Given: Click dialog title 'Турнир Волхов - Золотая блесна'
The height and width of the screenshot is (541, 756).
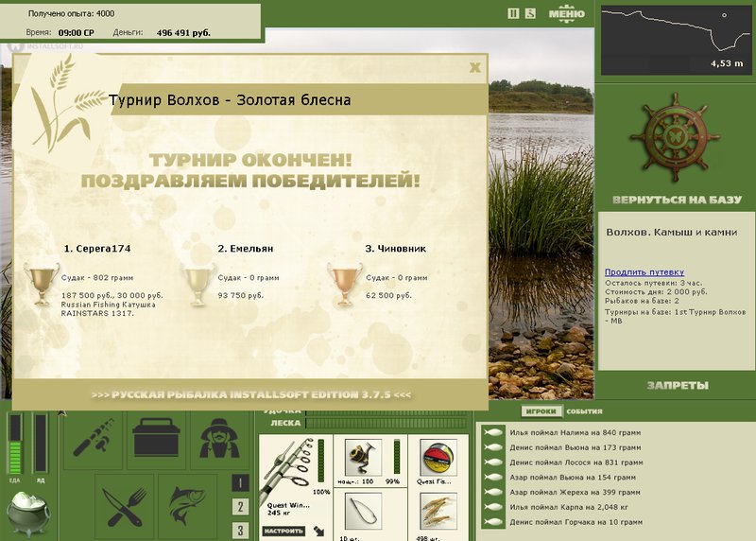Looking at the screenshot, I should click(230, 100).
